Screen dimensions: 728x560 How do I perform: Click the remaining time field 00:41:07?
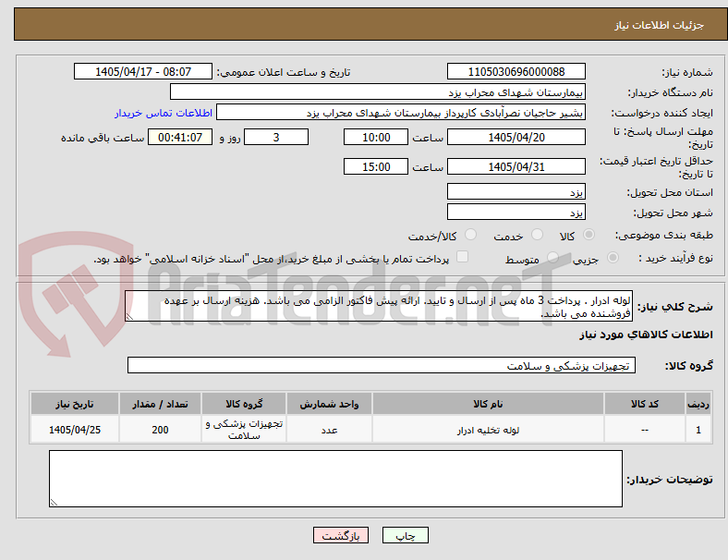click(x=180, y=138)
